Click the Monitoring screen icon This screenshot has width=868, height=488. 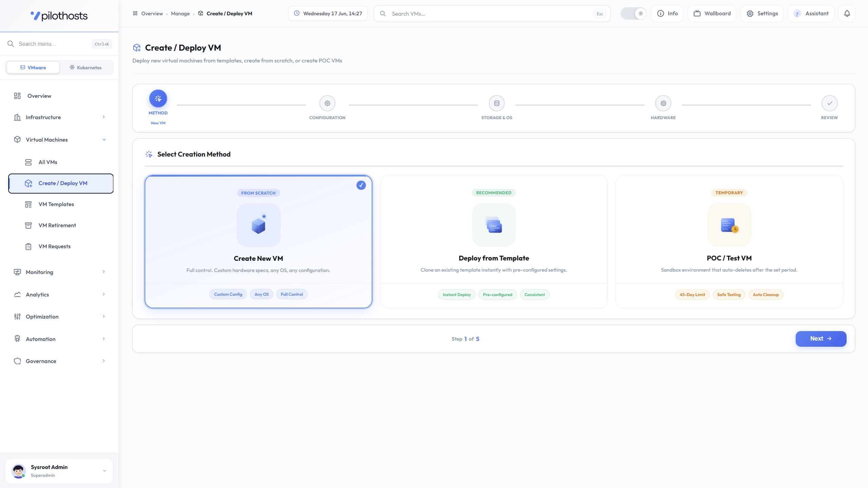pos(17,272)
